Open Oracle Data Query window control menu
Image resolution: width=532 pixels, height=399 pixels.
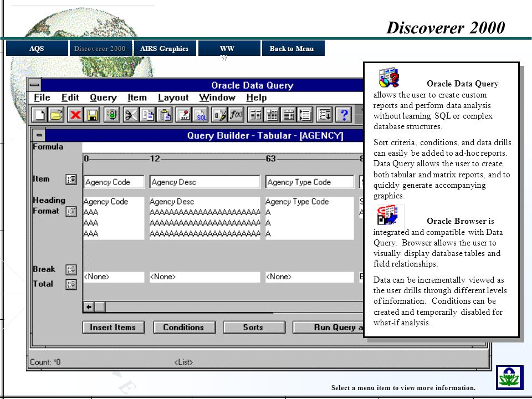click(34, 85)
